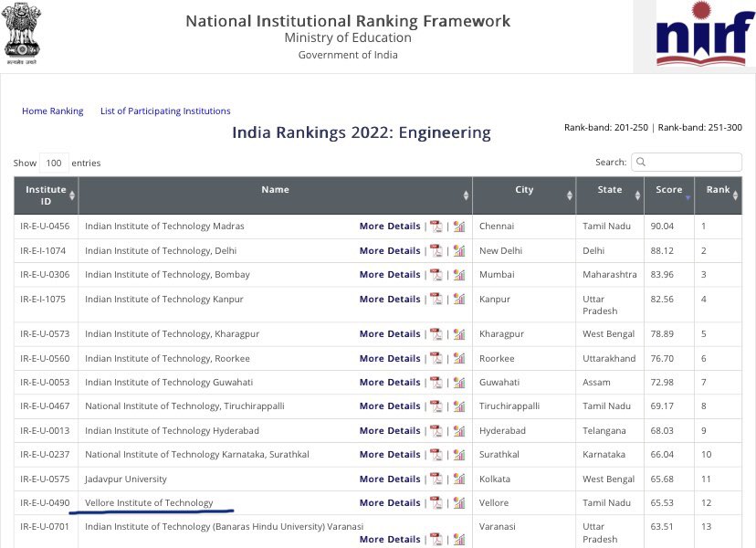Open chart icon for IIT Bombay row
The width and height of the screenshot is (756, 548).
pyautogui.click(x=459, y=275)
